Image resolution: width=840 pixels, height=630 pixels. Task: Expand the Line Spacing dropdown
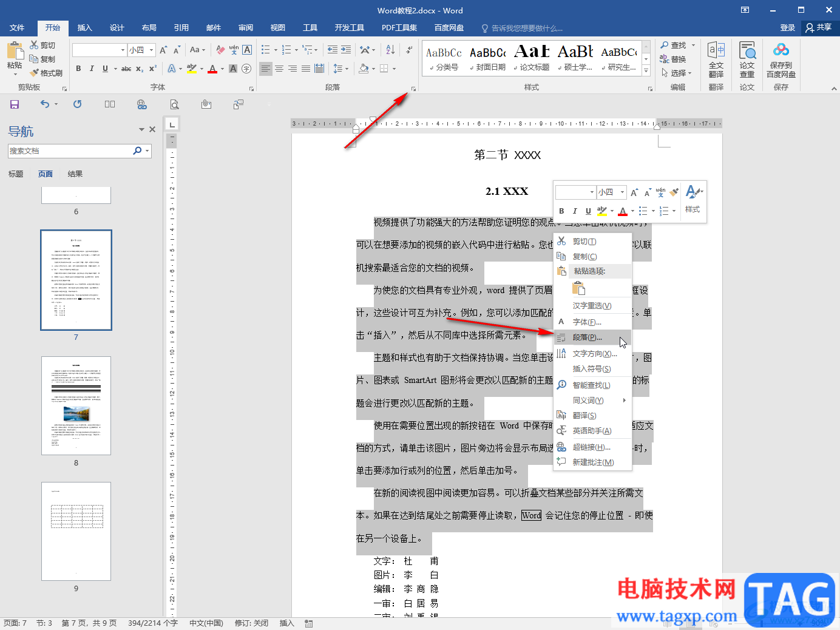point(347,69)
